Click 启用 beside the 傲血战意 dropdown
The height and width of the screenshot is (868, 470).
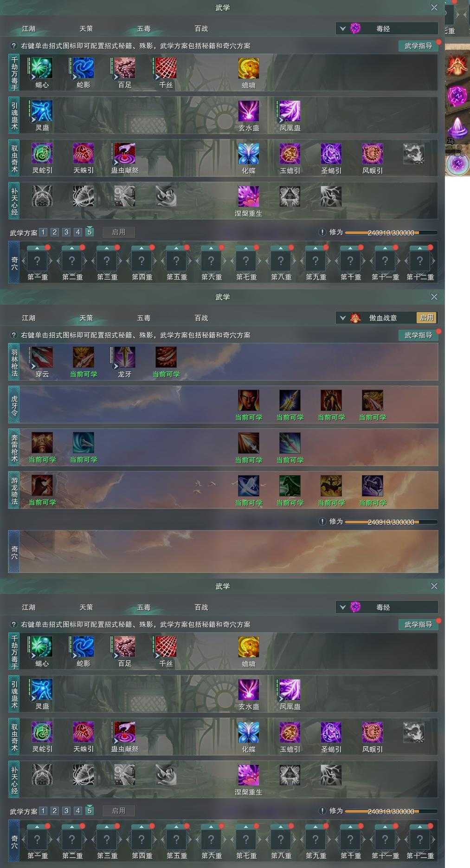click(x=427, y=318)
